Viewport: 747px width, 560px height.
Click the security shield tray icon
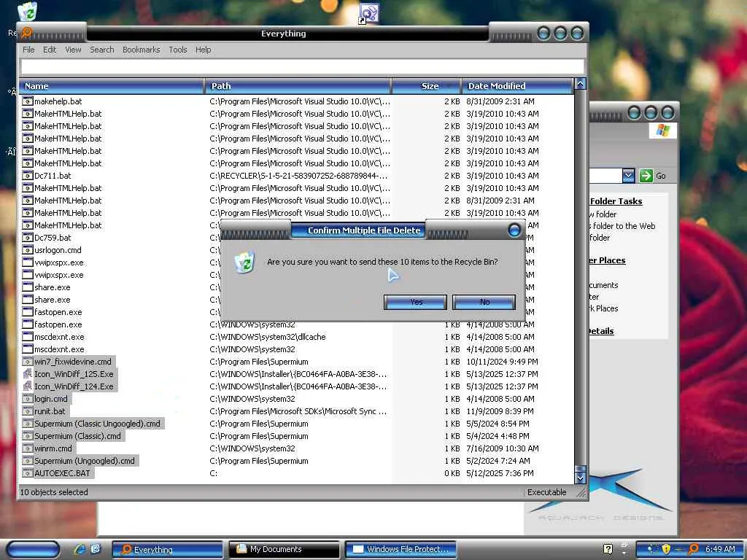point(666,549)
